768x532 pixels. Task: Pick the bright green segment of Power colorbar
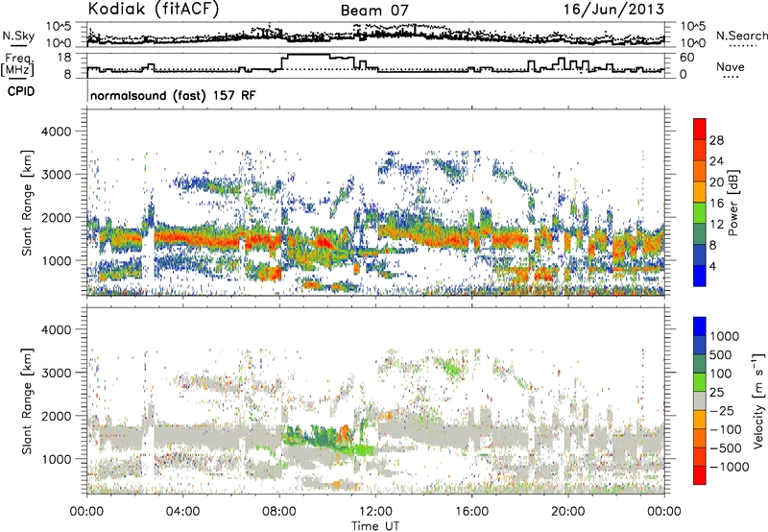pos(700,213)
